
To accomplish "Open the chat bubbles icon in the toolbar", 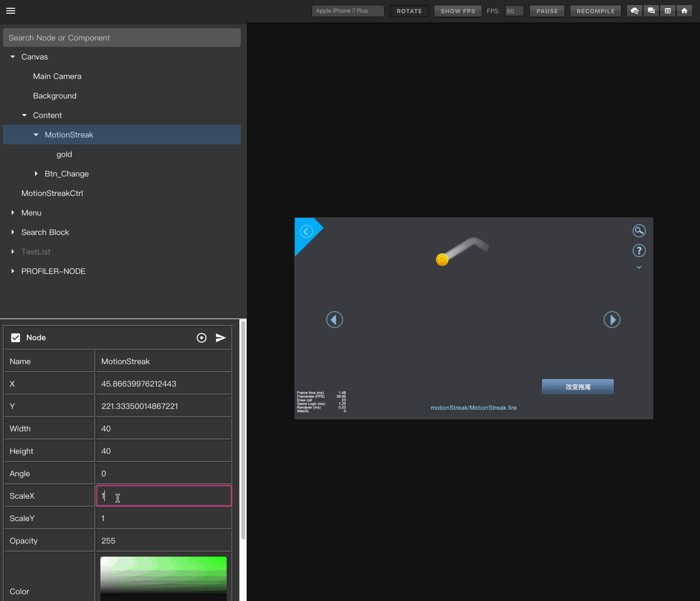I will (x=651, y=11).
